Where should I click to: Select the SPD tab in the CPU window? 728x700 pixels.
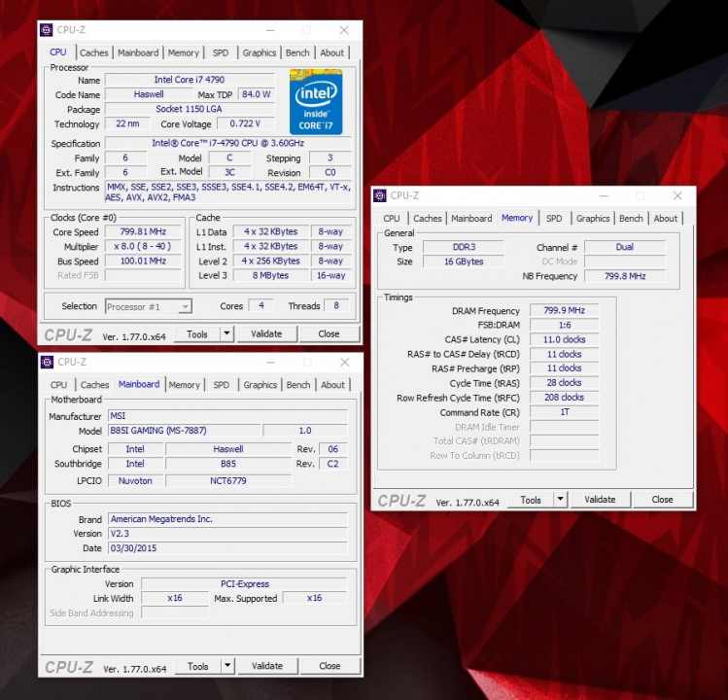(221, 52)
